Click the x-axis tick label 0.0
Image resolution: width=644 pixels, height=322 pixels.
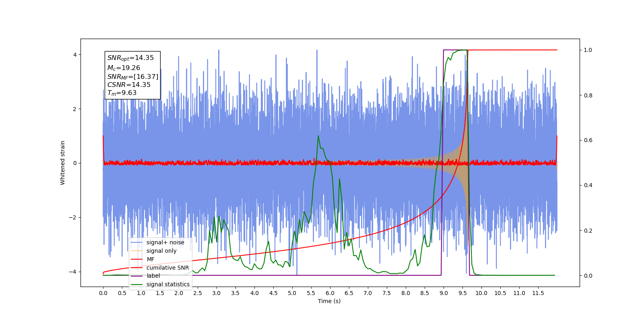click(103, 293)
